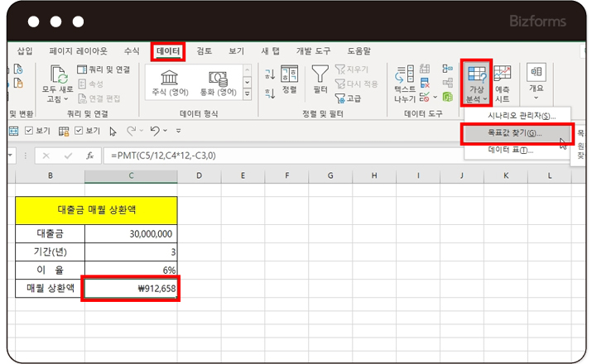
Task: Switch to New Tab (새 탭)
Action: [270, 51]
